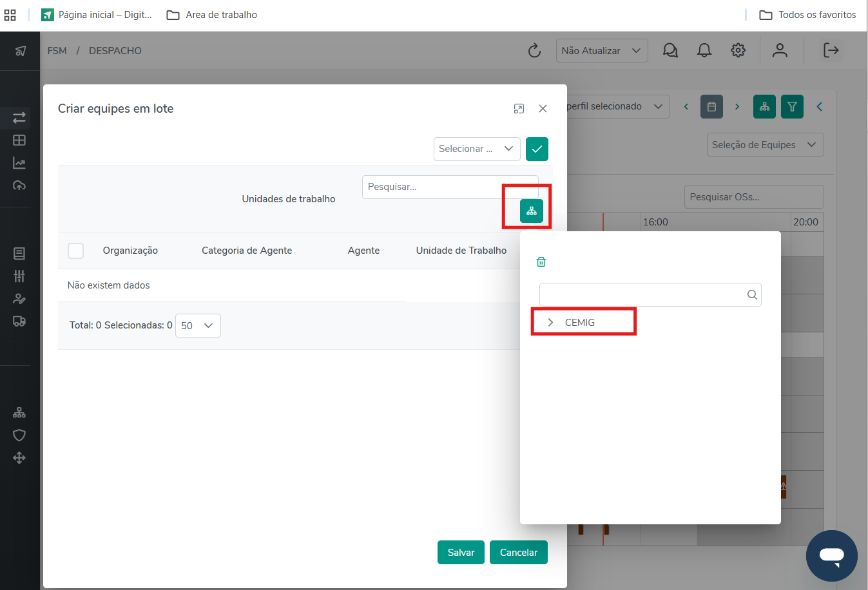Open the Não Atualizar refresh dropdown
The width and height of the screenshot is (868, 590).
(601, 51)
